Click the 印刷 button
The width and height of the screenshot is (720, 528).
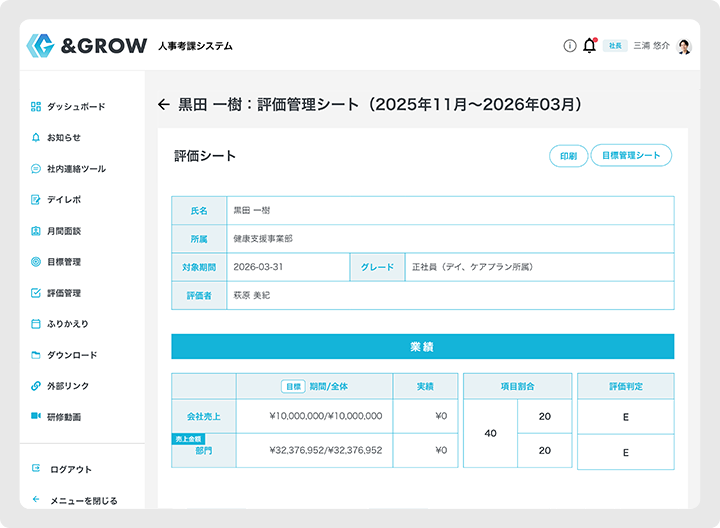point(568,156)
